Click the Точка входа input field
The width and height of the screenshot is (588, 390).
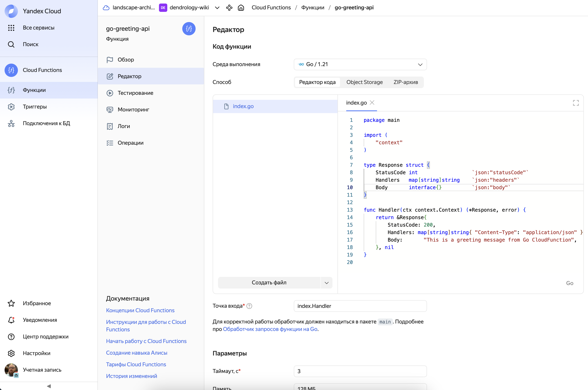coord(360,306)
